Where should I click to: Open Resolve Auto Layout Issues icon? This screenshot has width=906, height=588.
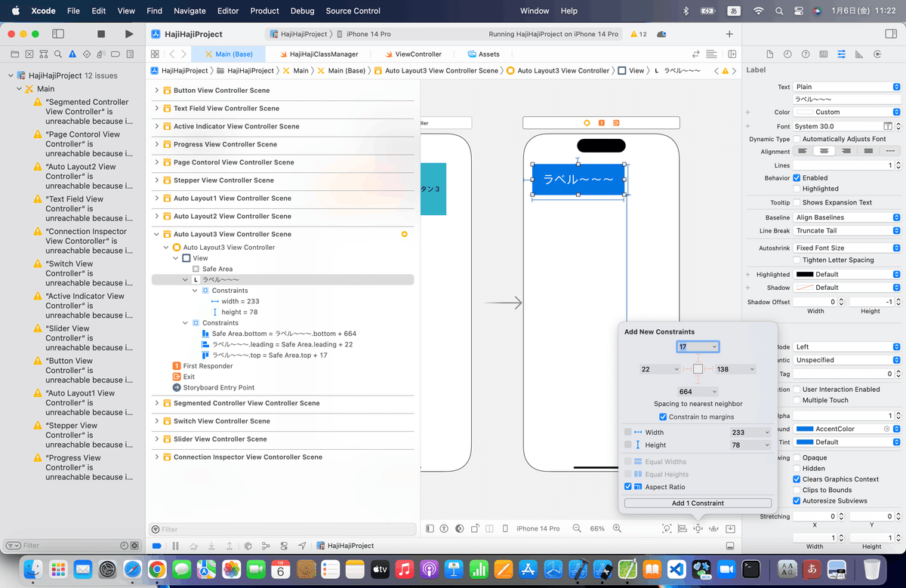(714, 528)
